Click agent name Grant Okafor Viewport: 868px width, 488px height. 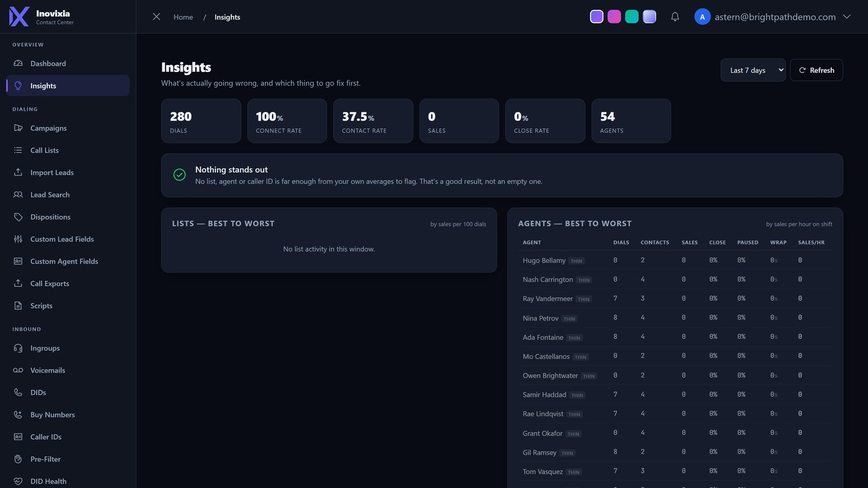(542, 433)
